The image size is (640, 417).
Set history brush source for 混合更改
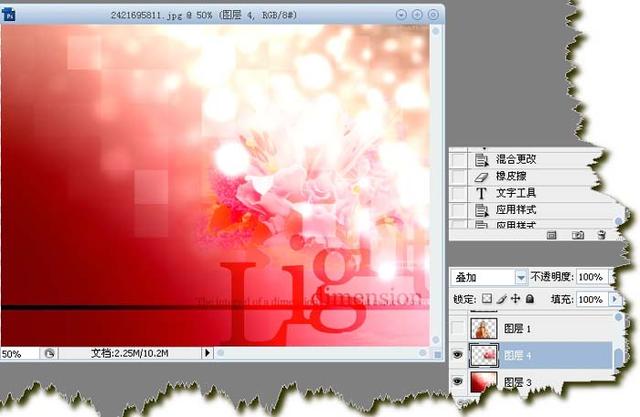(x=458, y=160)
